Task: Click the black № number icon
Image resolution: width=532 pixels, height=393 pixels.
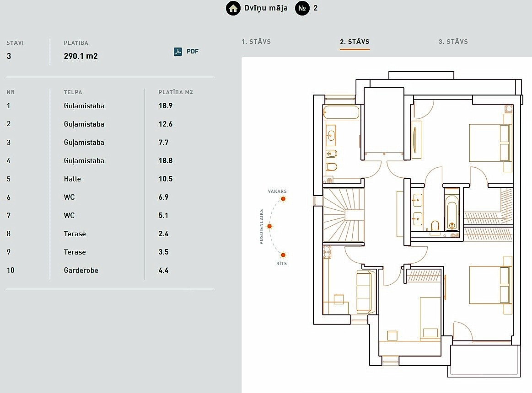Action: pyautogui.click(x=302, y=8)
